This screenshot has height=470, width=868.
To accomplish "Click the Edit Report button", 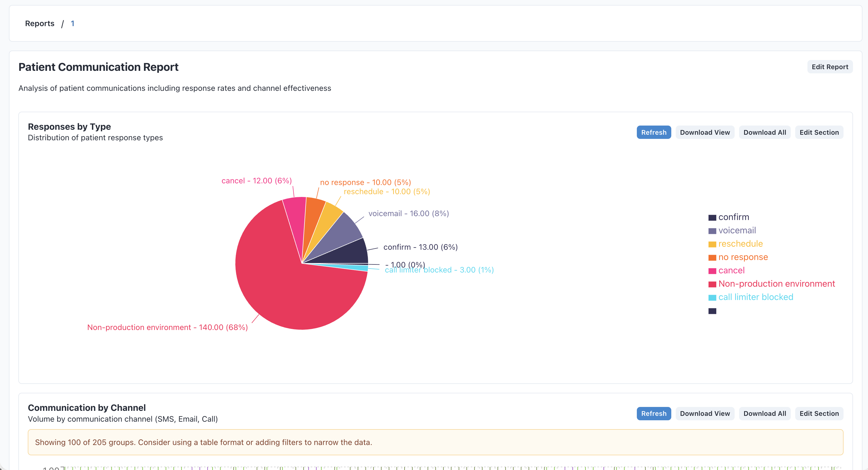I will pyautogui.click(x=830, y=66).
